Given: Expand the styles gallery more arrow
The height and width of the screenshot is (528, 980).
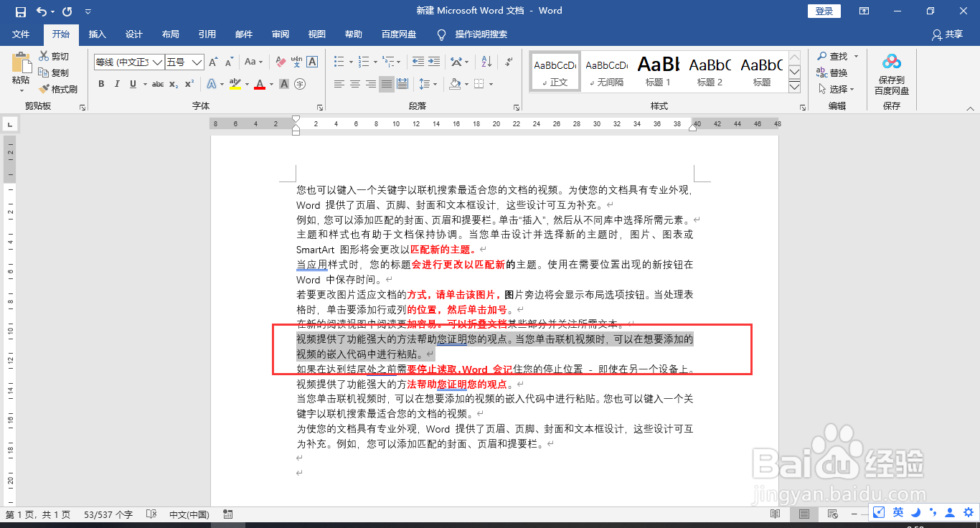Looking at the screenshot, I should pyautogui.click(x=794, y=87).
